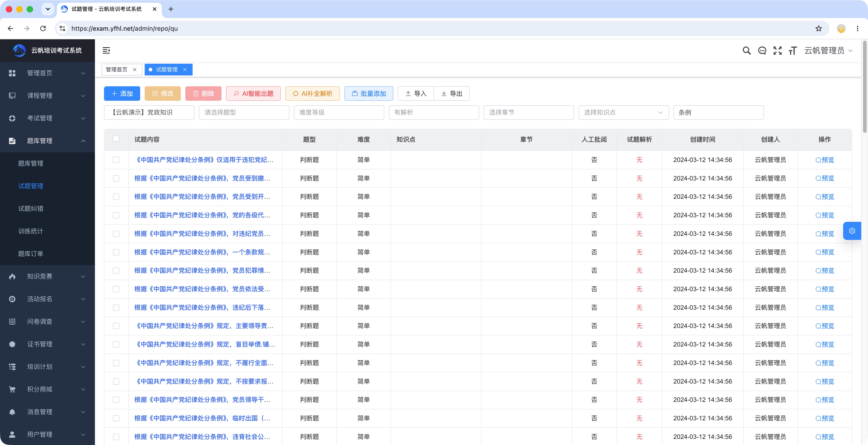Viewport: 868px width, 445px height.
Task: Click the 题库管理 document sidebar icon
Action: point(12,141)
